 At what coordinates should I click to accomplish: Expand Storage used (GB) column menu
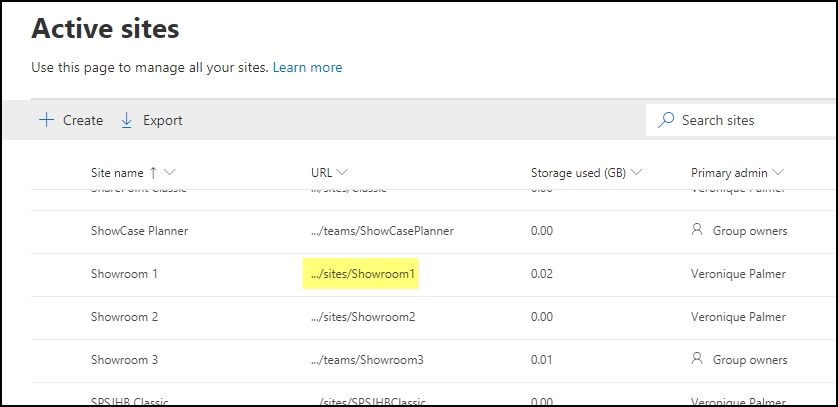pos(636,172)
